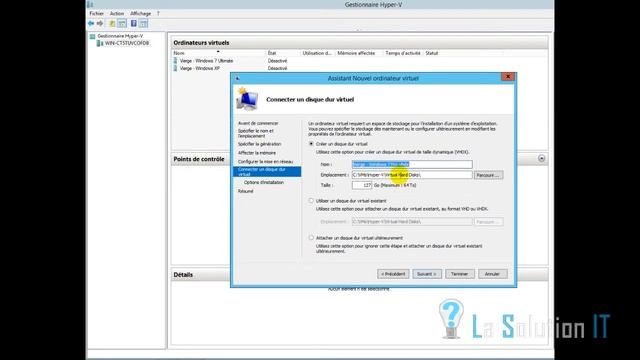Select Gestionnaire Hyper-V root tree node
The image size is (640, 360).
(x=120, y=36)
